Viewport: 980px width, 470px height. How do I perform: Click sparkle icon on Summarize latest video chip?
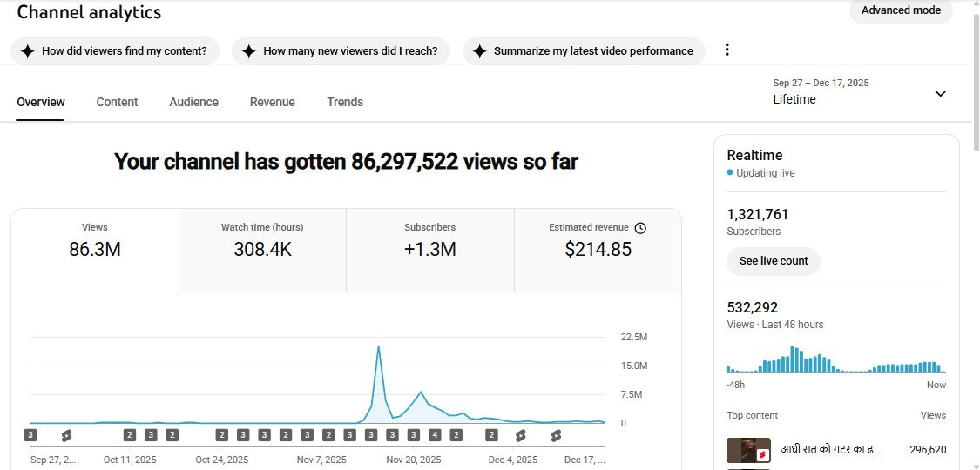click(479, 51)
